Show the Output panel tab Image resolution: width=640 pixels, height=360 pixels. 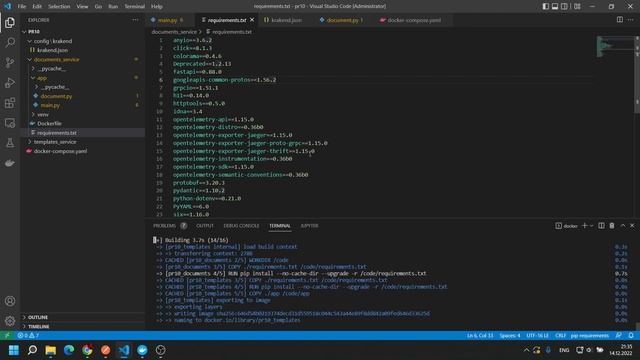tap(205, 226)
